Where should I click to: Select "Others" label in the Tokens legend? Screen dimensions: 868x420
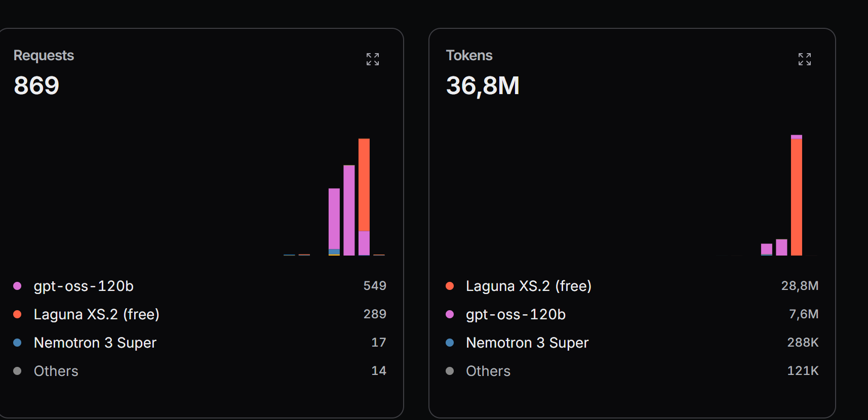488,371
